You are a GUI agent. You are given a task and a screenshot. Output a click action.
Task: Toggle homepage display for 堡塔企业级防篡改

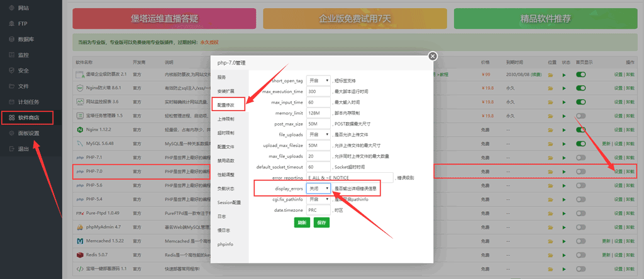coord(580,74)
